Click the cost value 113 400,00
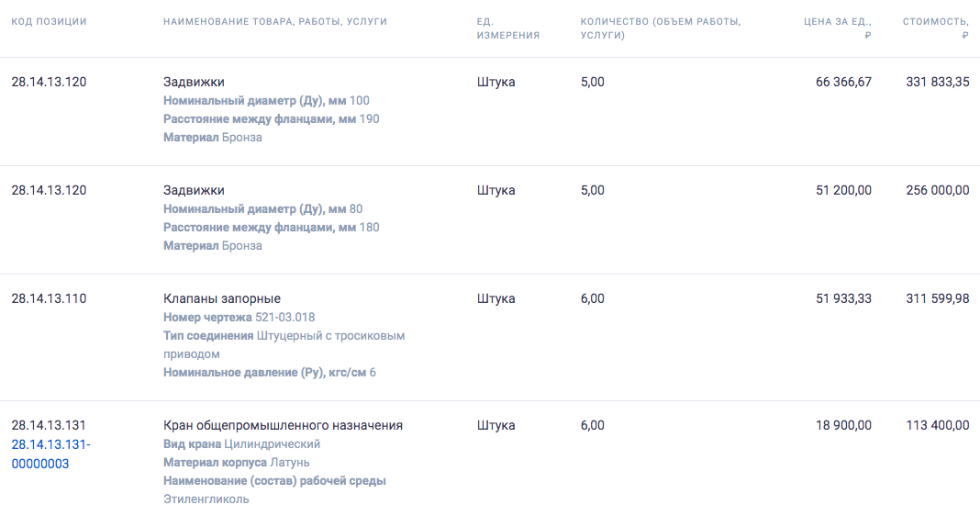980x516 pixels. tap(938, 425)
